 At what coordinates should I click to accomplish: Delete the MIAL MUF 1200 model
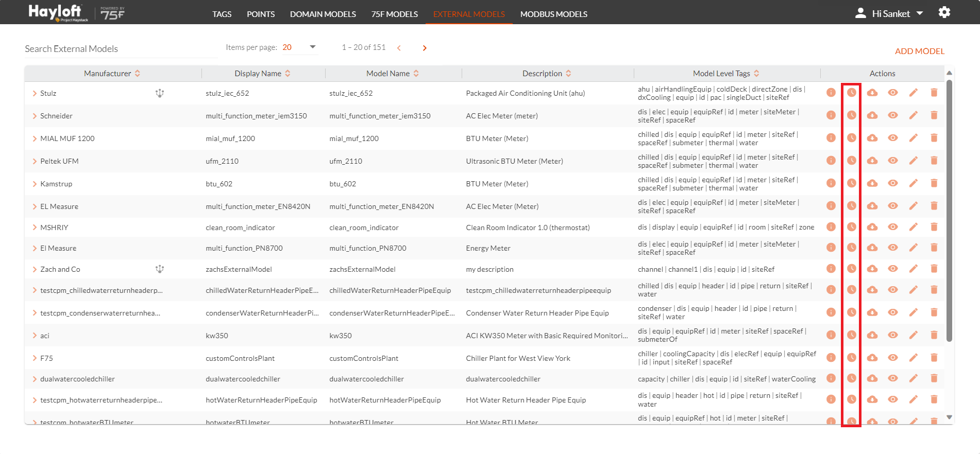pos(934,138)
